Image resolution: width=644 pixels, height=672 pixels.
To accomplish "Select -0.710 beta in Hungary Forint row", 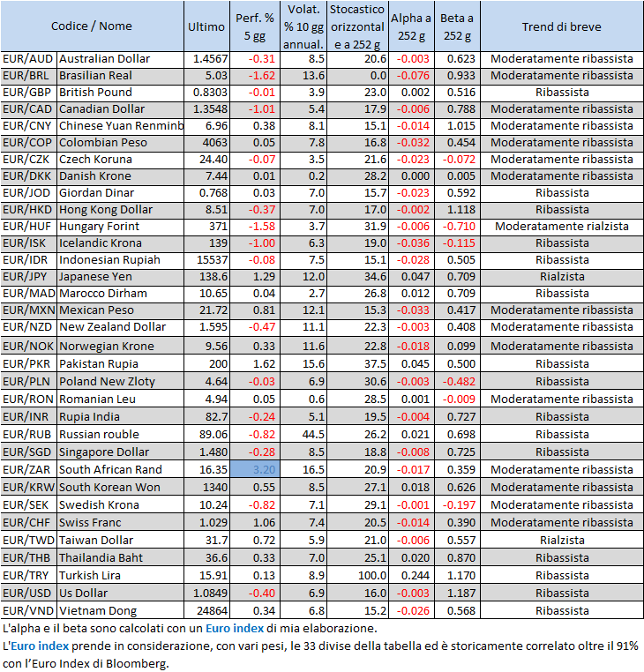I will [457, 227].
